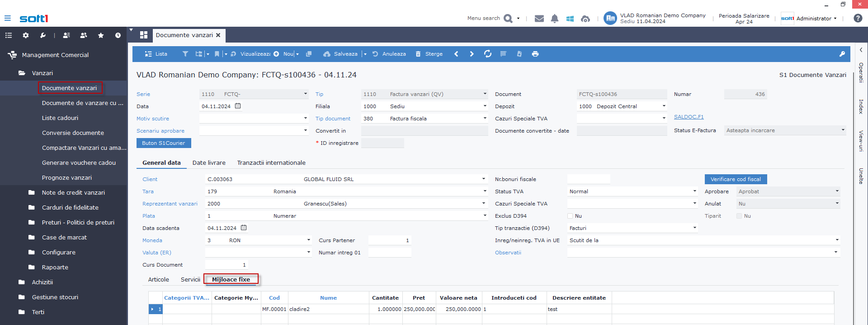The image size is (868, 325).
Task: Click the copy document icon in the toolbar
Action: [x=309, y=54]
